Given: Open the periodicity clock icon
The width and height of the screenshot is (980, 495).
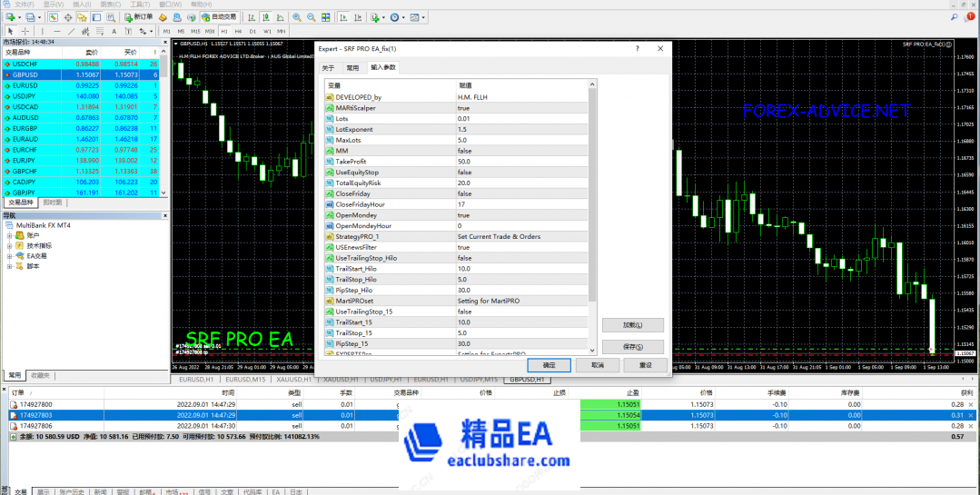Looking at the screenshot, I should [394, 17].
